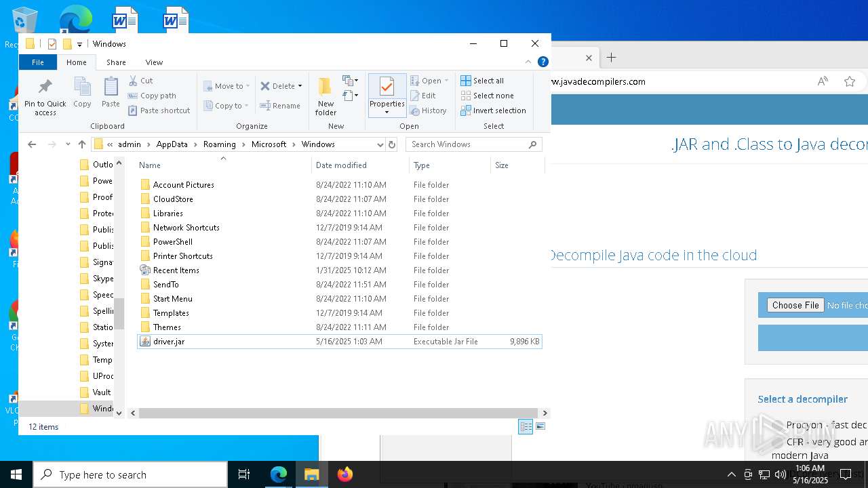The height and width of the screenshot is (488, 868).
Task: Switch to the View ribbon tab
Action: point(154,62)
